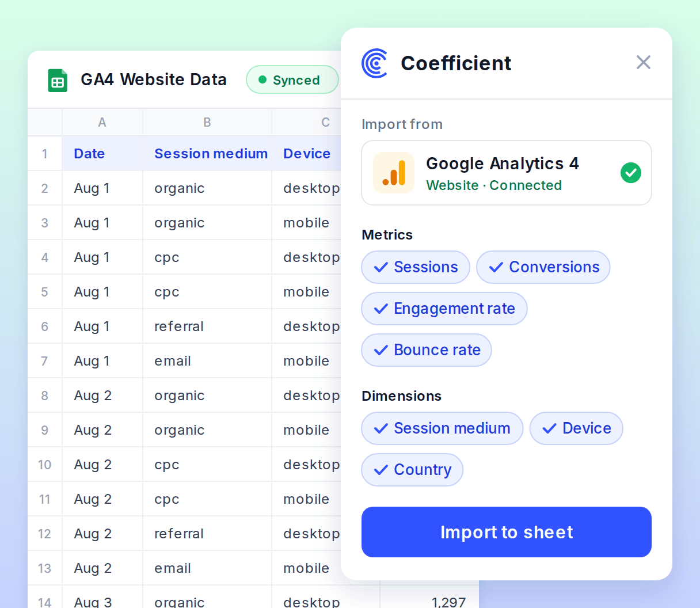Toggle the Device dimension chip
This screenshot has height=608, width=700.
tap(576, 428)
